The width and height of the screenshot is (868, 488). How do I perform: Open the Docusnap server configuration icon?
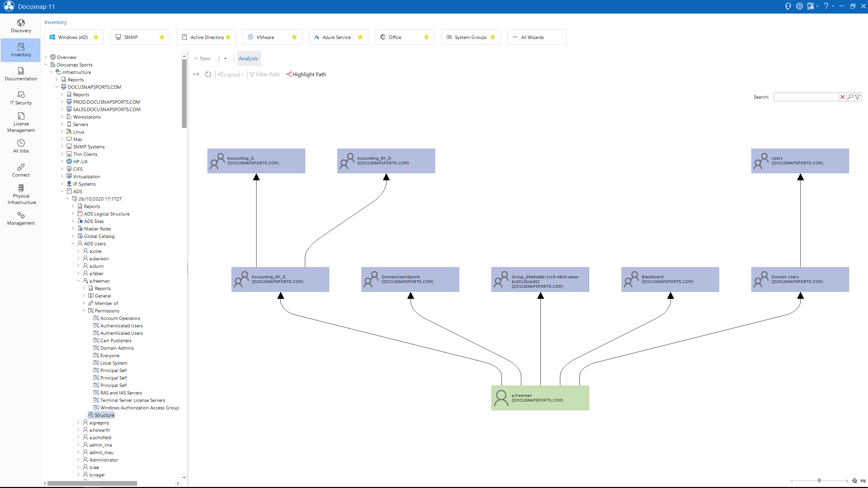click(x=810, y=6)
